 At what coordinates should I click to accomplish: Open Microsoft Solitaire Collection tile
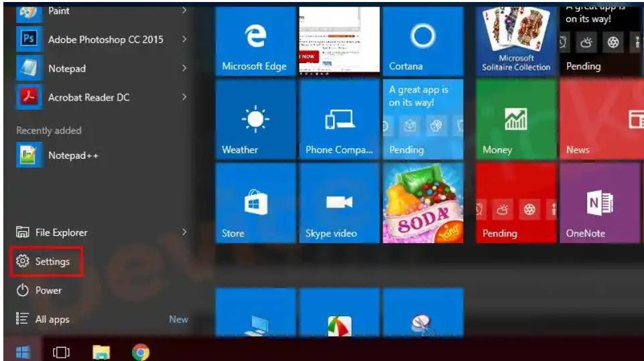[x=516, y=41]
